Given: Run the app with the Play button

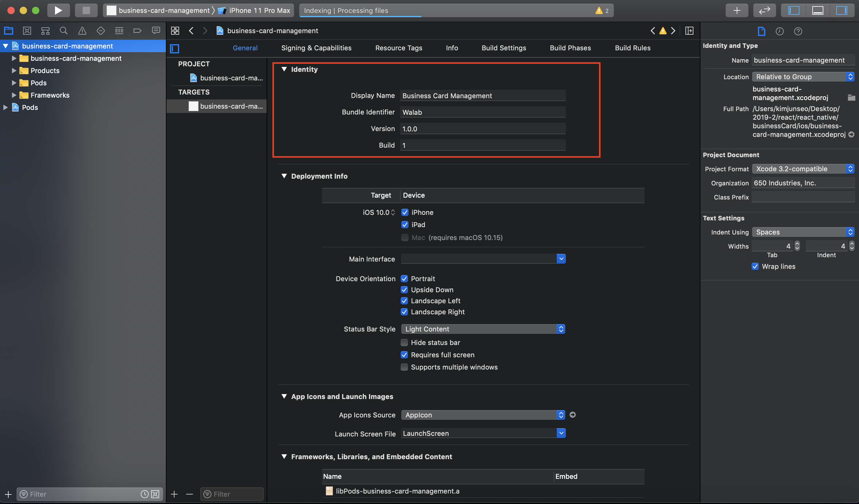Looking at the screenshot, I should (x=58, y=10).
